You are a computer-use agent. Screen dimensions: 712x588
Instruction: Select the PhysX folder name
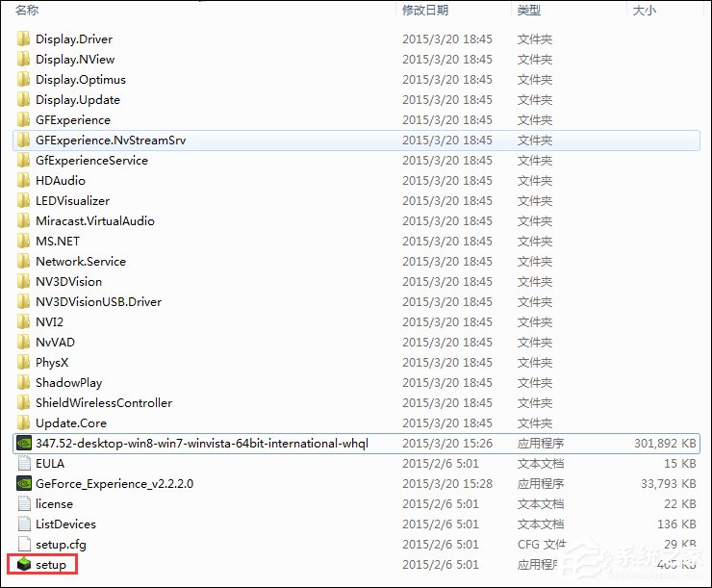click(x=52, y=363)
